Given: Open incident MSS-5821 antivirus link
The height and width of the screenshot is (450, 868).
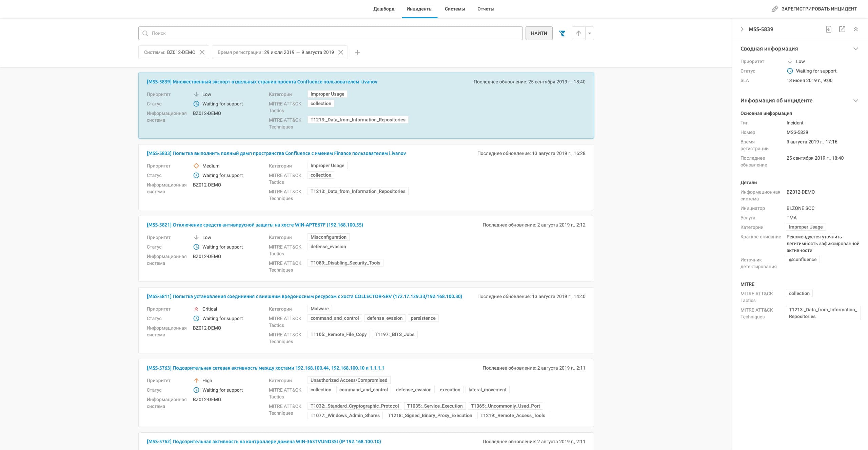Looking at the screenshot, I should pyautogui.click(x=255, y=225).
